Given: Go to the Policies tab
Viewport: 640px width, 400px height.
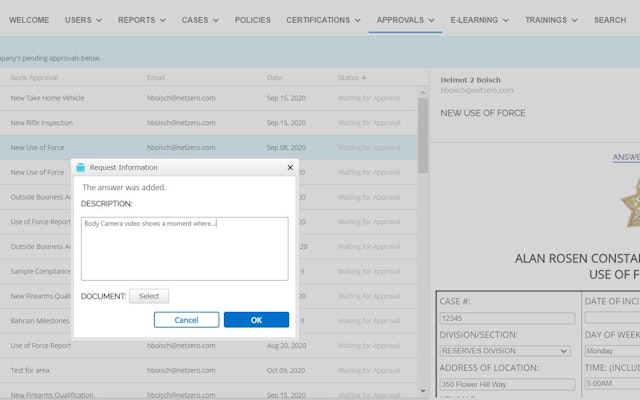Looking at the screenshot, I should click(x=253, y=20).
